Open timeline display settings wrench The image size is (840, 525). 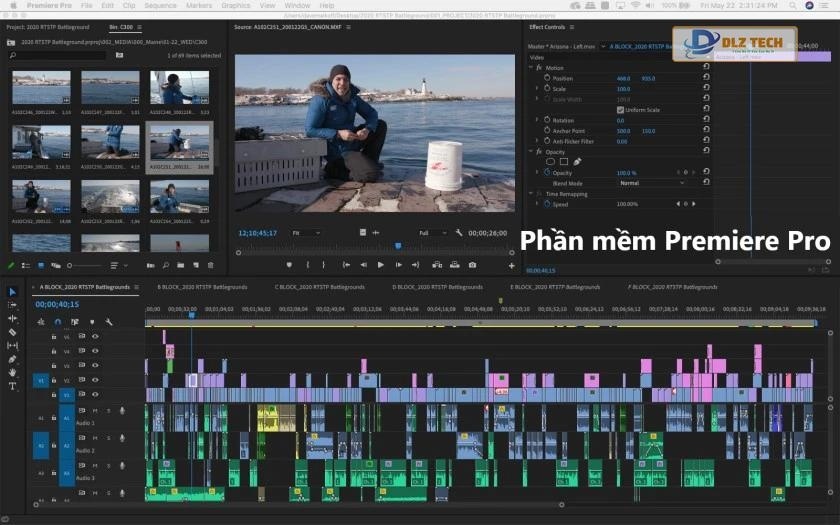coord(109,322)
